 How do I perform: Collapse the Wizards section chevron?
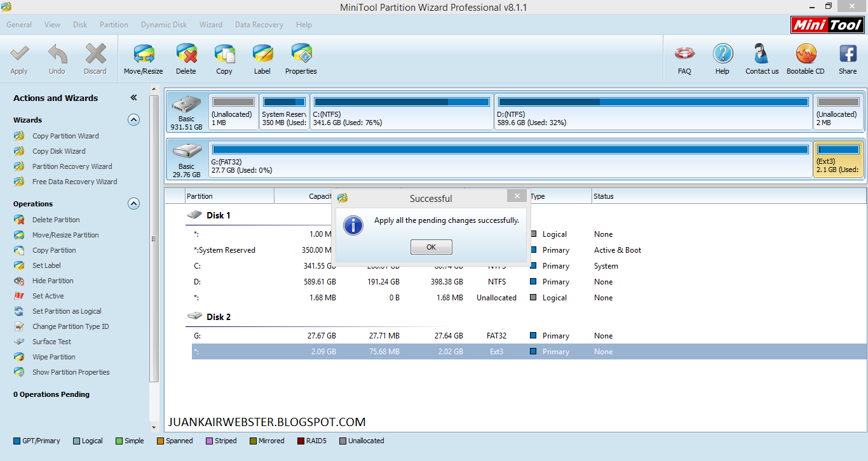coord(133,119)
